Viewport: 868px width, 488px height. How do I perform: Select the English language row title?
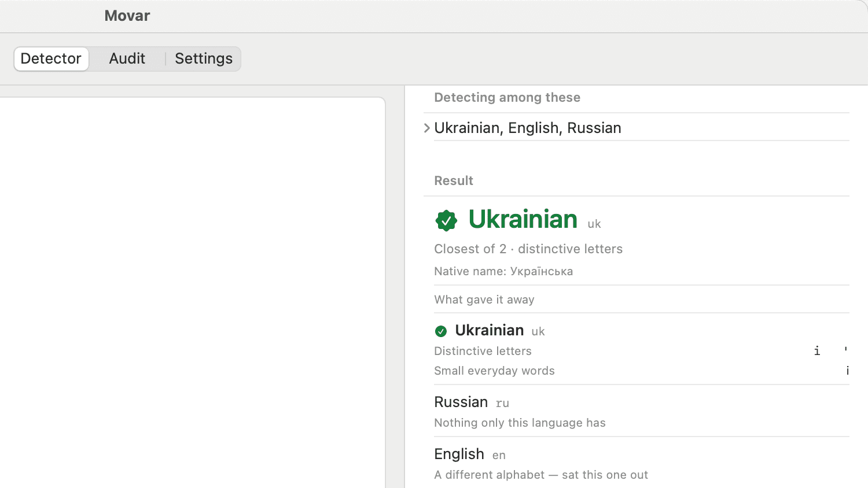[459, 454]
